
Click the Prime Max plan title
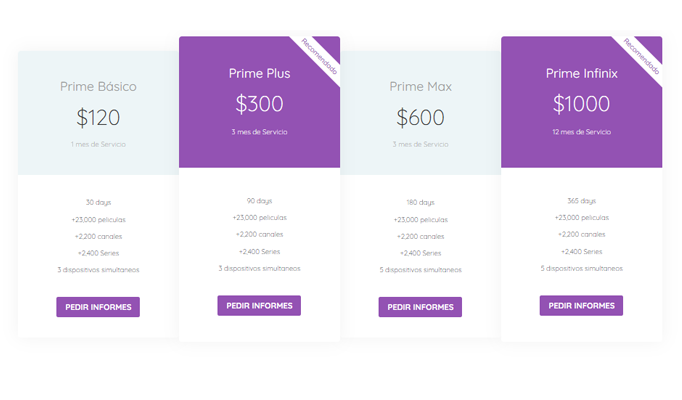(420, 86)
